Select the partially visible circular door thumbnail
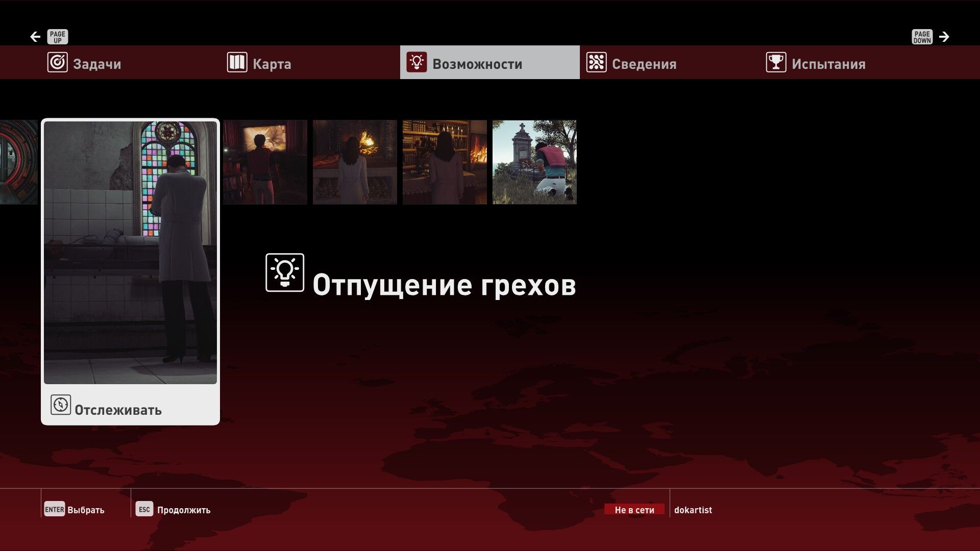The height and width of the screenshot is (551, 980). pyautogui.click(x=18, y=162)
